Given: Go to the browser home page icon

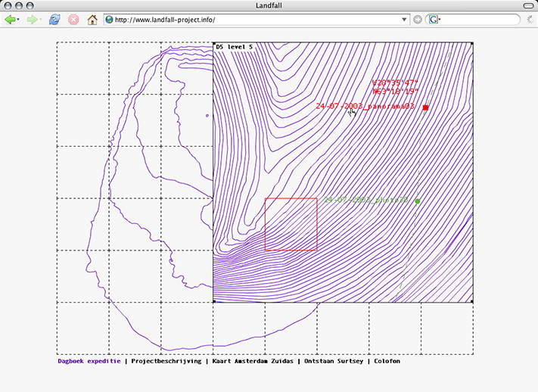Looking at the screenshot, I should 92,20.
